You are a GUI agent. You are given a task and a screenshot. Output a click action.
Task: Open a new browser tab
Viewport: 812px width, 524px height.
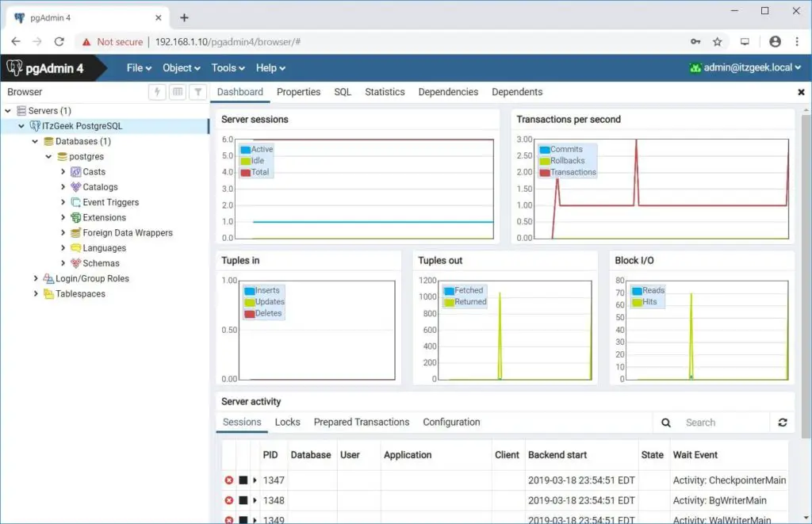click(184, 17)
